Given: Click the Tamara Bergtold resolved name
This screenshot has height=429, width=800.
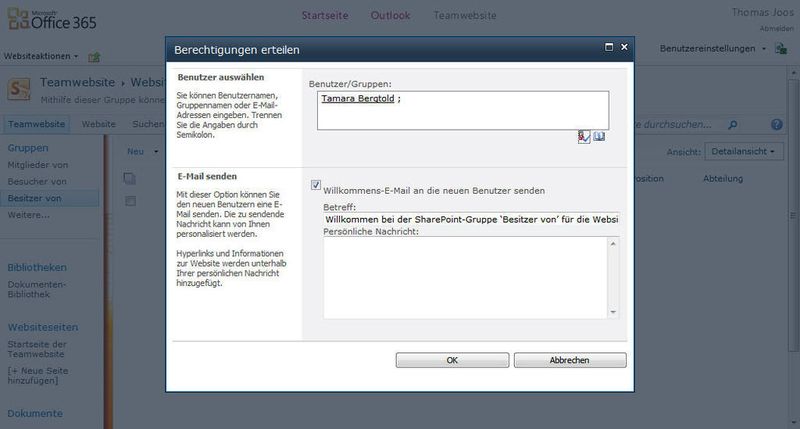Looking at the screenshot, I should tap(358, 98).
